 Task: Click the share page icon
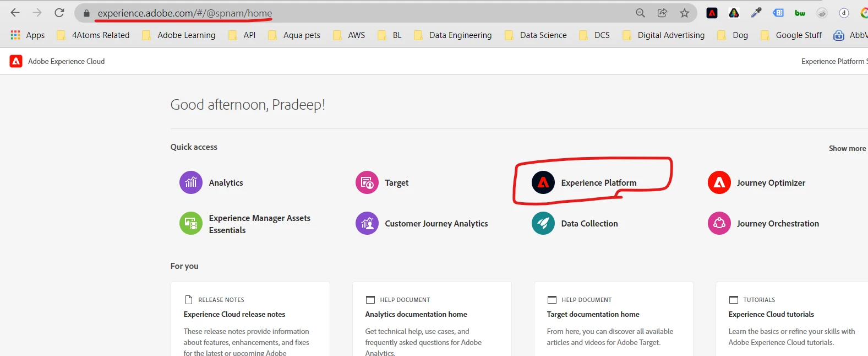tap(662, 13)
